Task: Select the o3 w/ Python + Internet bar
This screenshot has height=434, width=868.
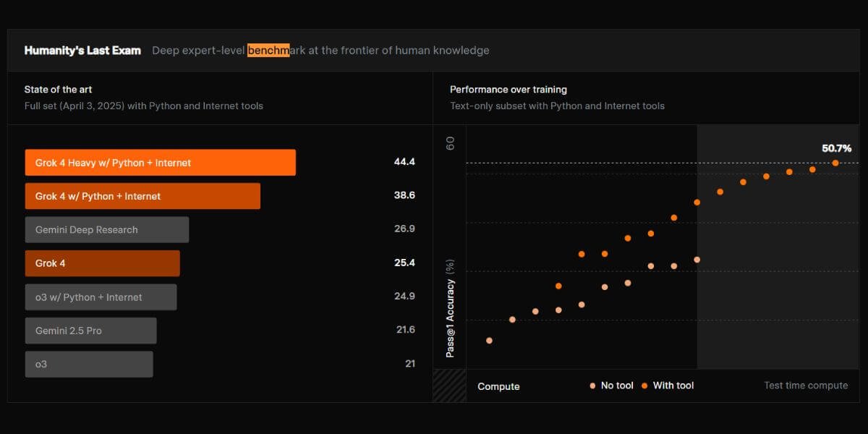Action: pos(101,297)
